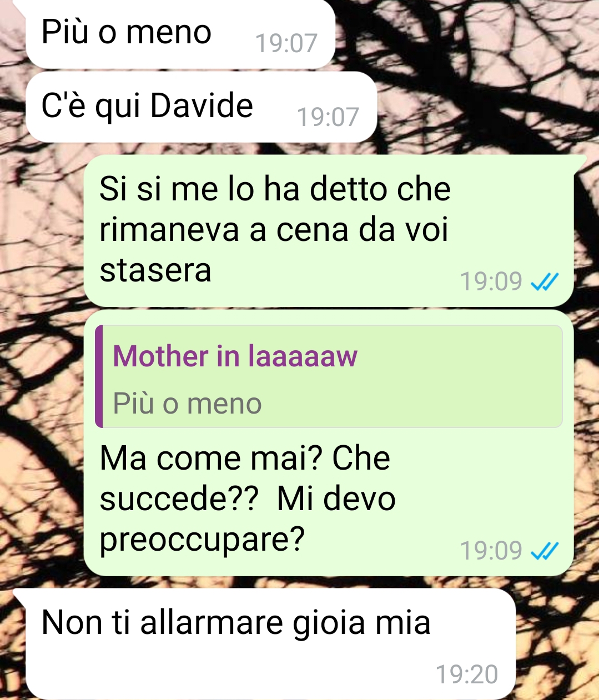Tap the 'Mother in laaaaaw' sender name
599x700 pixels.
pyautogui.click(x=235, y=356)
